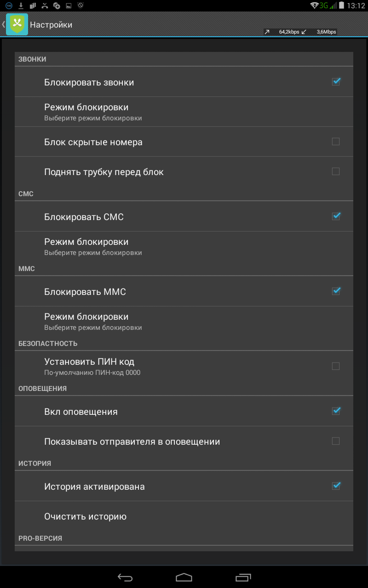Viewport: 368px width, 588px height.
Task: Toggle the Установить ПИН код checkbox
Action: tap(336, 366)
